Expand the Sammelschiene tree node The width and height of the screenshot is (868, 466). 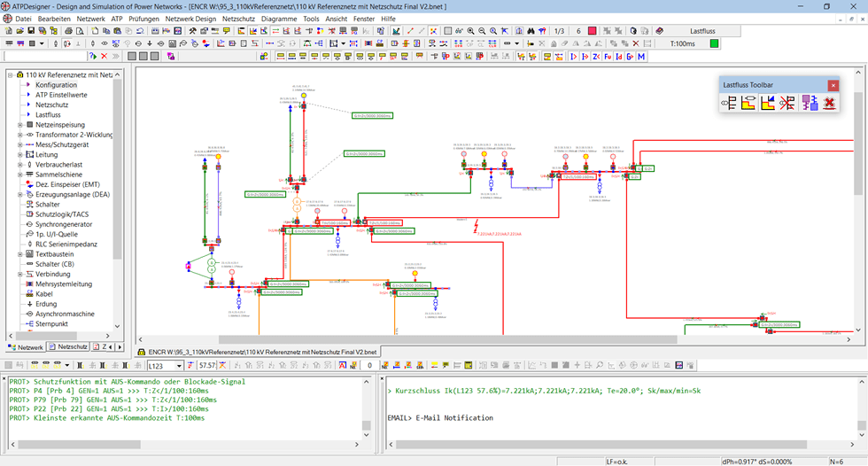tap(20, 175)
